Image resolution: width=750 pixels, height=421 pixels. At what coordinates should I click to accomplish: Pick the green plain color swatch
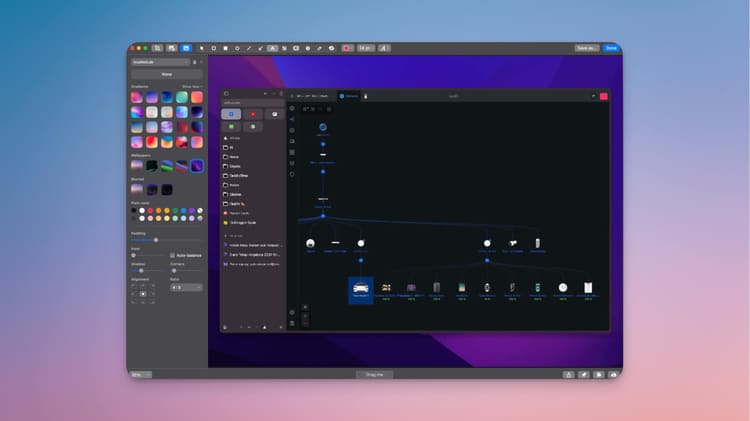pos(175,210)
